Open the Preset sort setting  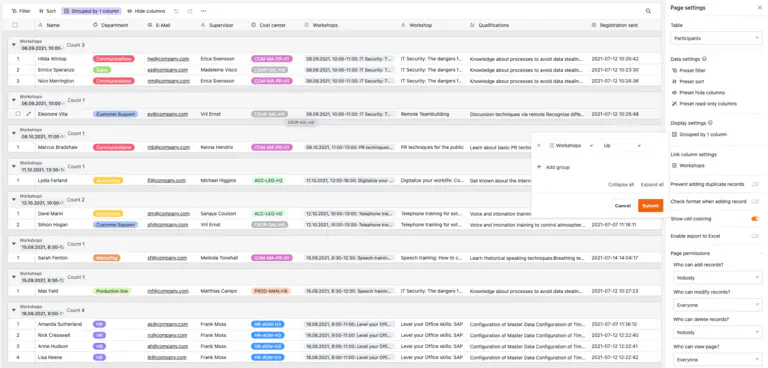(x=688, y=81)
